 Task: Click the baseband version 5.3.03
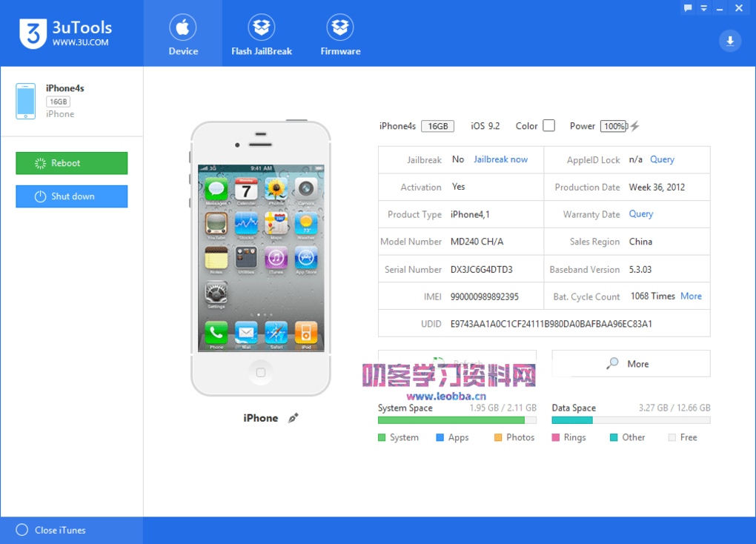[x=640, y=269]
